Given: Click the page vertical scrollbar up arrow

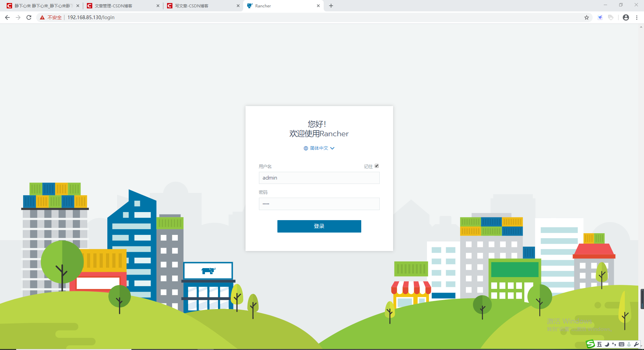Looking at the screenshot, I should tap(641, 27).
